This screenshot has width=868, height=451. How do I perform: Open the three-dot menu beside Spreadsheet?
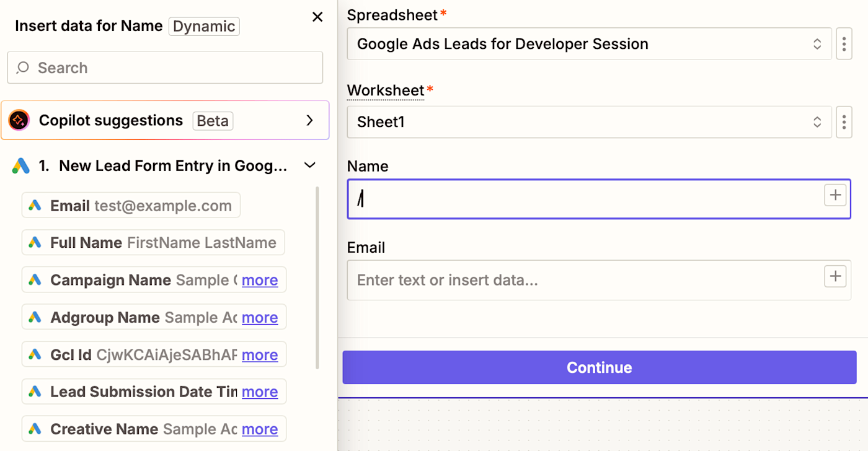844,44
